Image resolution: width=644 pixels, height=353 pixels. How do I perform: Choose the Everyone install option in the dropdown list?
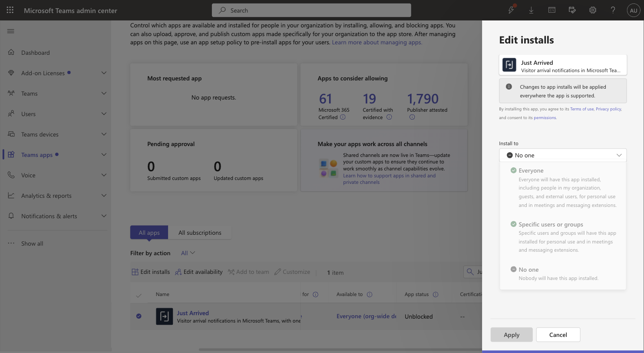coord(563,187)
